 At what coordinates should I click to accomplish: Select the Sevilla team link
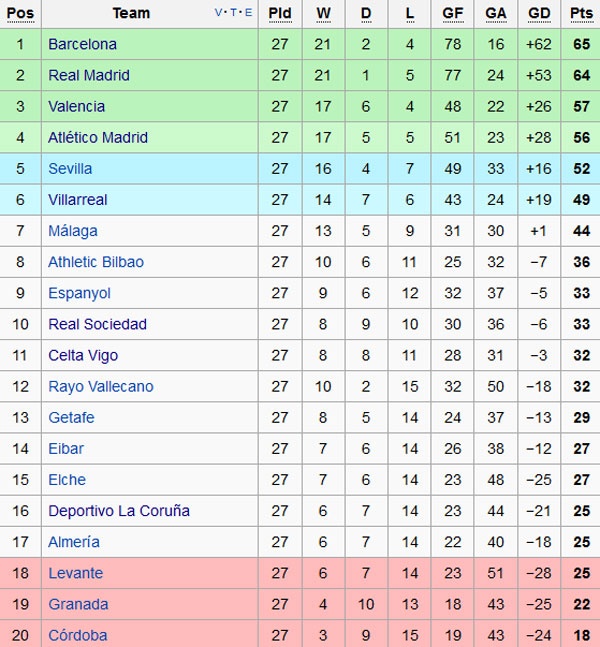[x=70, y=168]
